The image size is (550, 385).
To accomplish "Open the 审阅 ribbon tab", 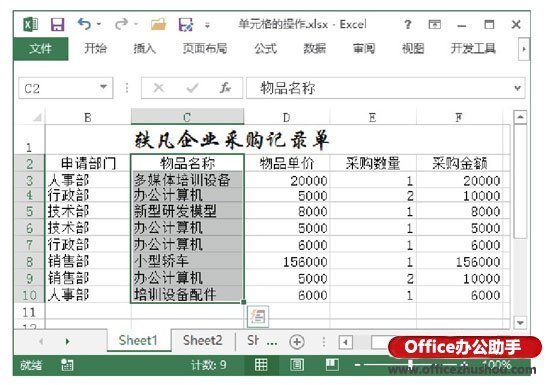I will 364,48.
